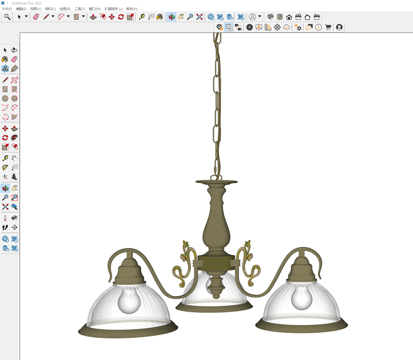Screen dimensions: 413x360
Task: Open the first menu in menu bar
Action: tap(7, 9)
